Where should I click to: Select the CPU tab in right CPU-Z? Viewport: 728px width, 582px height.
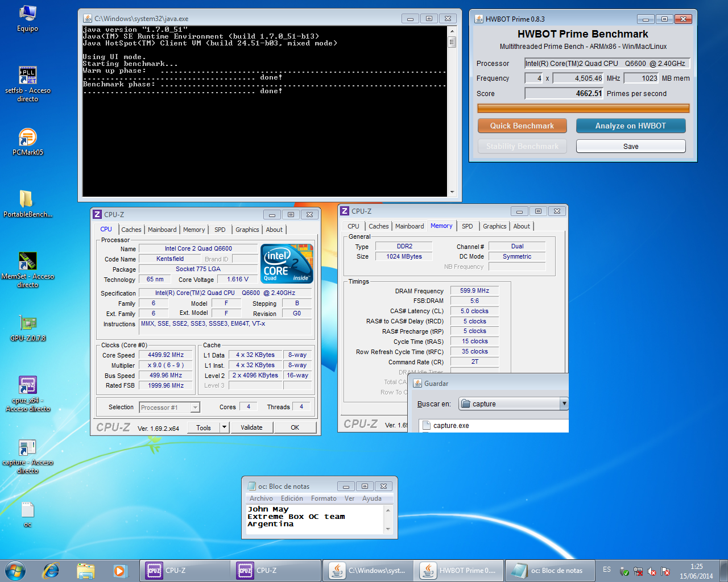(354, 226)
